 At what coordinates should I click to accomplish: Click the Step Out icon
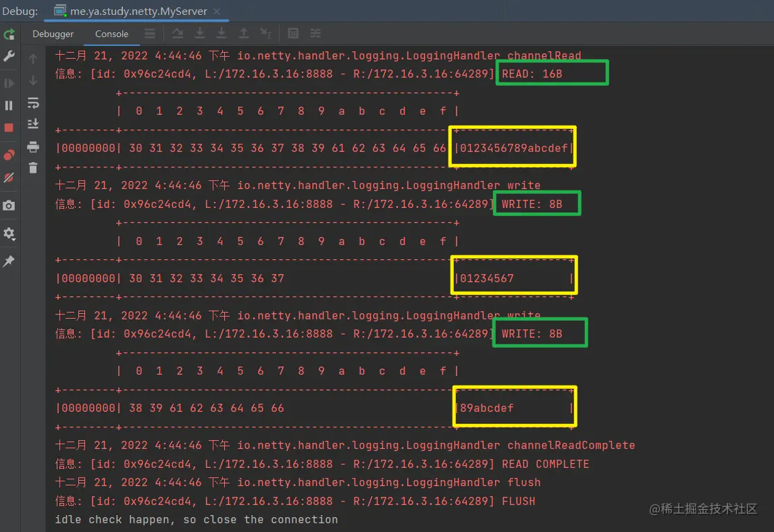(244, 34)
